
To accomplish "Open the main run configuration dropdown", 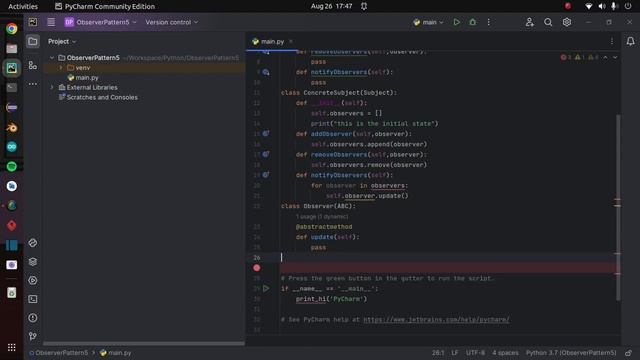I will click(428, 22).
